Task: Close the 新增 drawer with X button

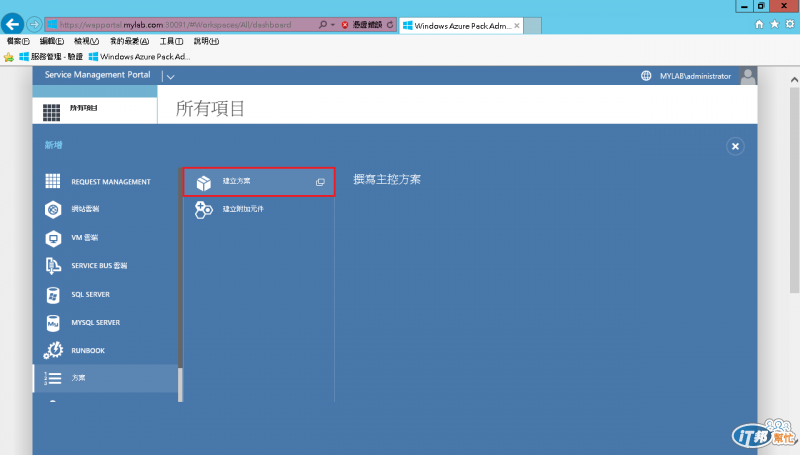Action: (x=735, y=146)
